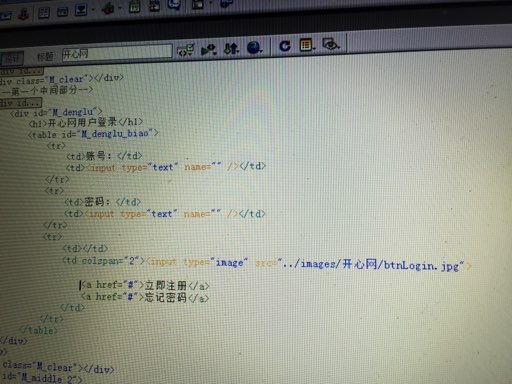This screenshot has width=512, height=384.
Task: Insert a table using the Table icon
Action: pos(44,13)
